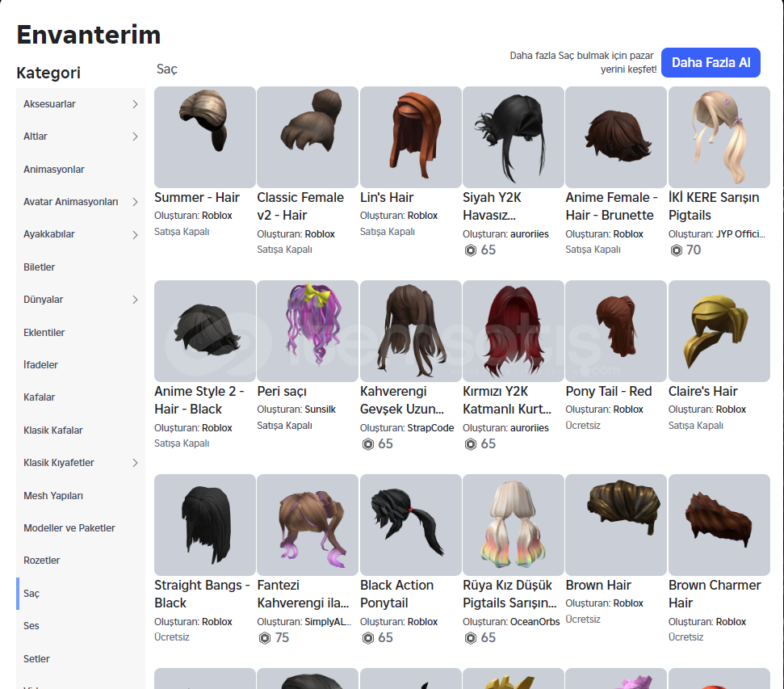Image resolution: width=784 pixels, height=689 pixels.
Task: Click the Brown Charmer Hair image
Action: pyautogui.click(x=719, y=525)
